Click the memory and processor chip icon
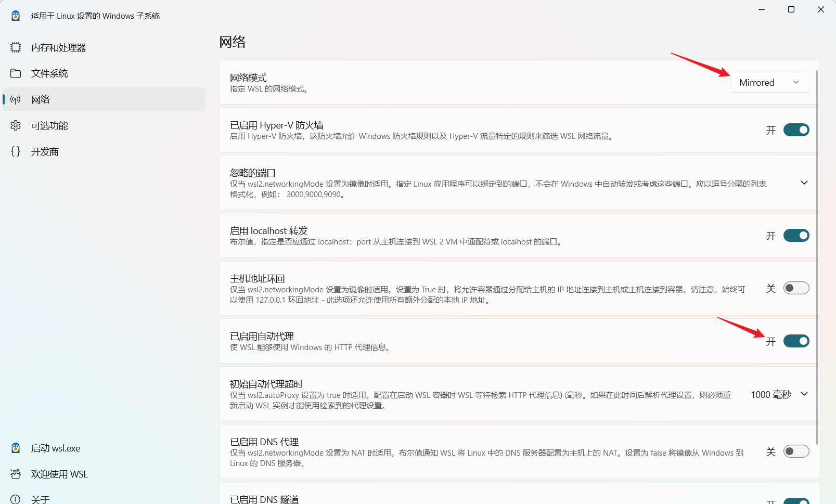 pyautogui.click(x=16, y=47)
